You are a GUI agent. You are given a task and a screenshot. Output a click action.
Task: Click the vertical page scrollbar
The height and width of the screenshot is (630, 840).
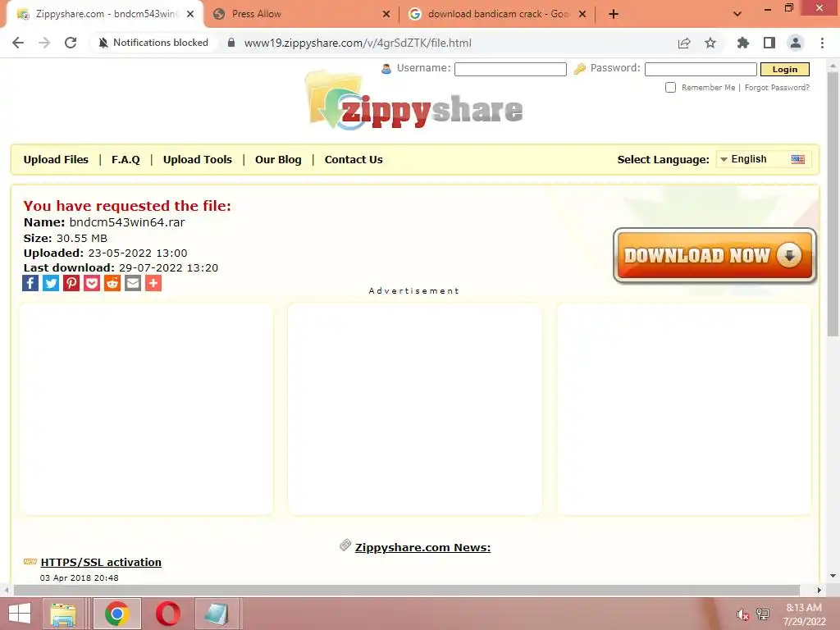pos(833,203)
